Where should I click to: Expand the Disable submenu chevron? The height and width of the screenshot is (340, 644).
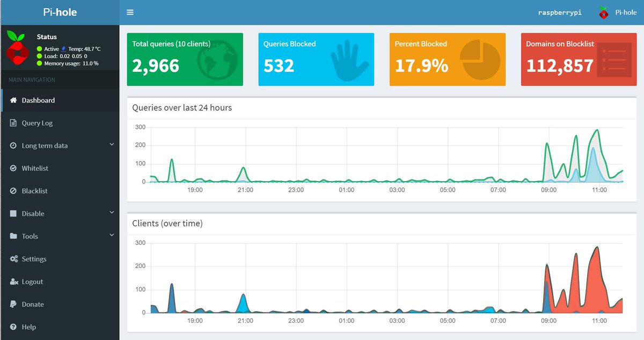point(112,213)
